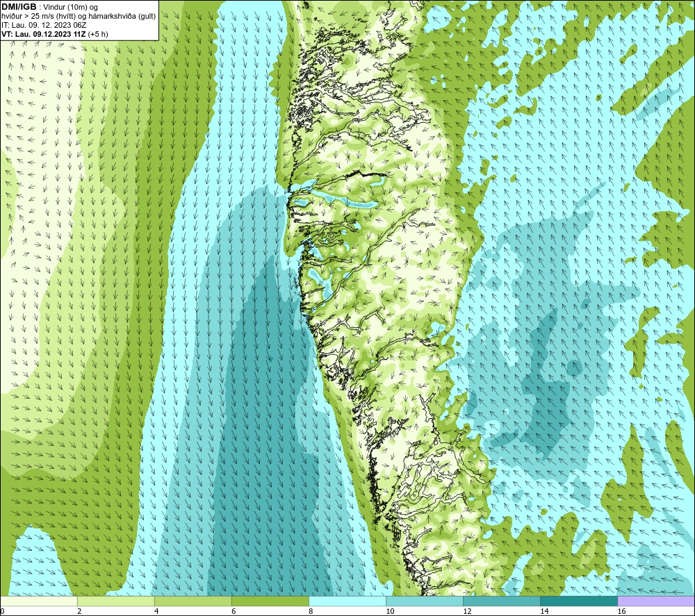The height and width of the screenshot is (616, 695).
Task: Click the legend scale label '12'
Action: pyautogui.click(x=467, y=611)
